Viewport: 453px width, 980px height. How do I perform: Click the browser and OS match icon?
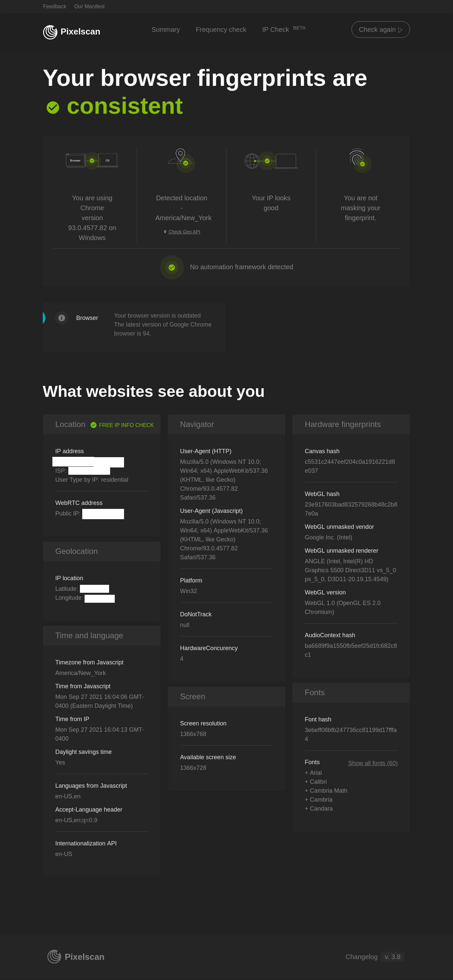[92, 160]
